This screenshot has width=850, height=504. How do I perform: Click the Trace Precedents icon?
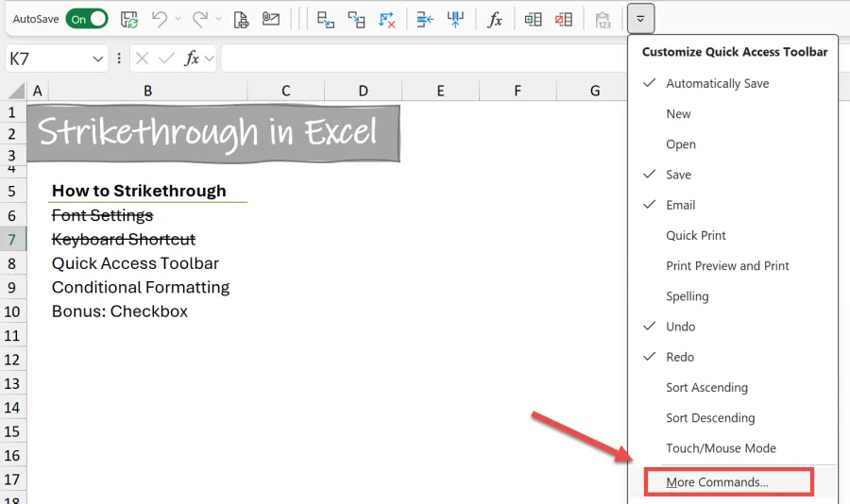coord(326,19)
